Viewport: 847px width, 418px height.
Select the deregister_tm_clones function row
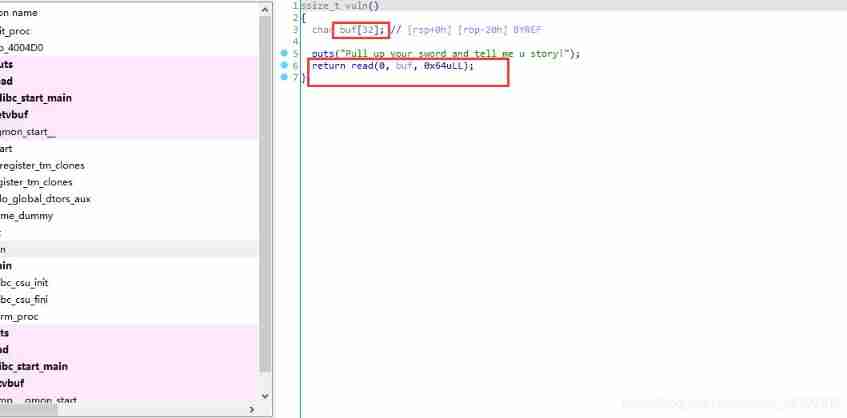click(x=129, y=165)
